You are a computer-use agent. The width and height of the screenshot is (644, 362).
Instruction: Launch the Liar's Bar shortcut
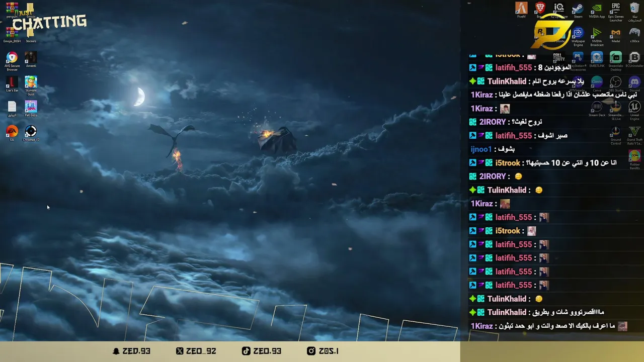[x=12, y=84]
